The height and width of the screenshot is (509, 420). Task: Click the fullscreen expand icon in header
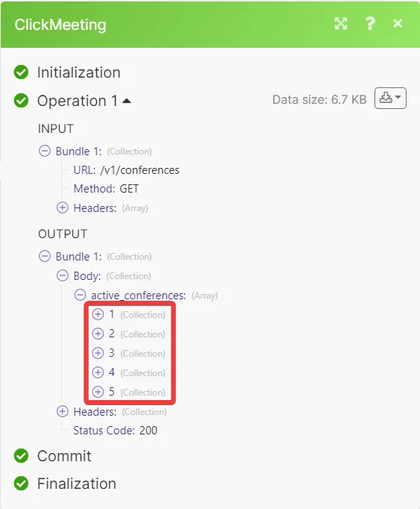click(341, 23)
